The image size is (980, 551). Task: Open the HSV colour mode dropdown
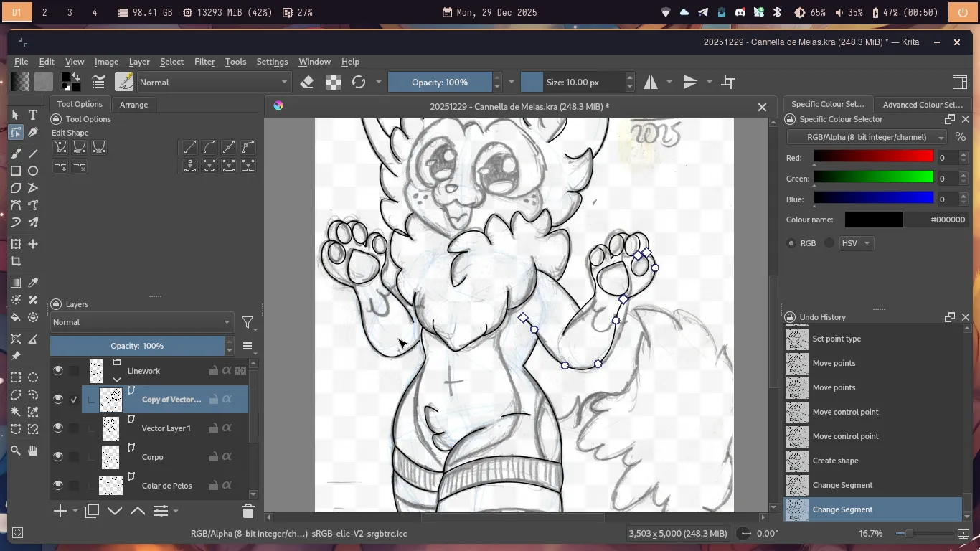point(856,243)
